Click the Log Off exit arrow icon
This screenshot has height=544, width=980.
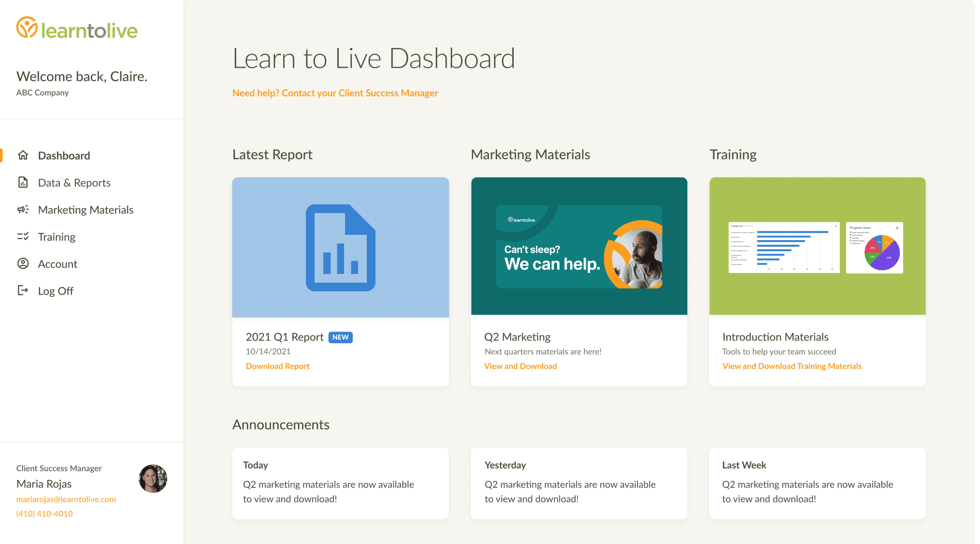point(23,290)
